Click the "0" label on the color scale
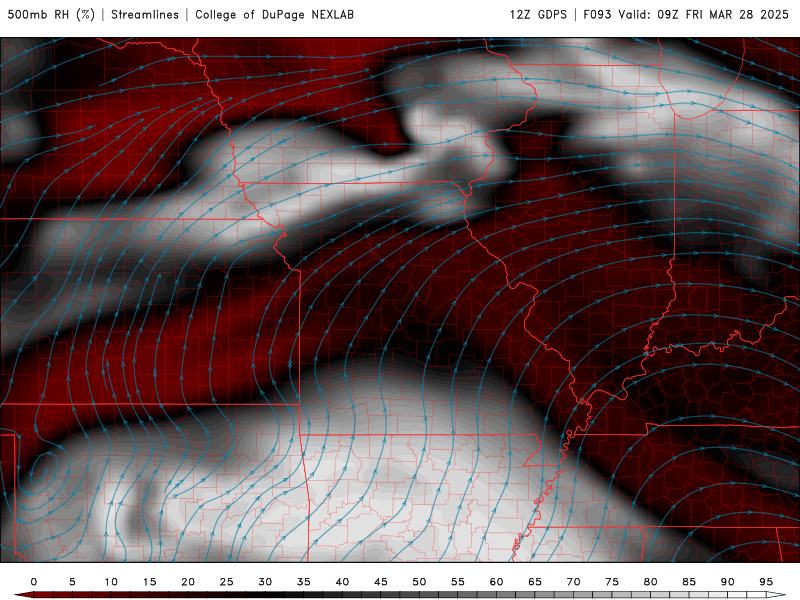Viewport: 800px width, 600px height. tap(34, 582)
